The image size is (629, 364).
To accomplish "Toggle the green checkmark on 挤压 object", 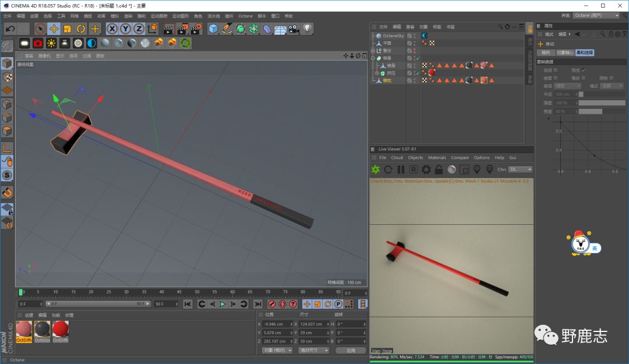I will click(x=417, y=73).
